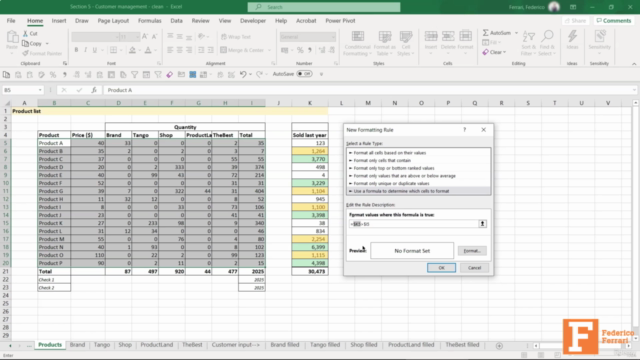This screenshot has width=640, height=360.
Task: Toggle Bold formatting button
Action: [76, 50]
